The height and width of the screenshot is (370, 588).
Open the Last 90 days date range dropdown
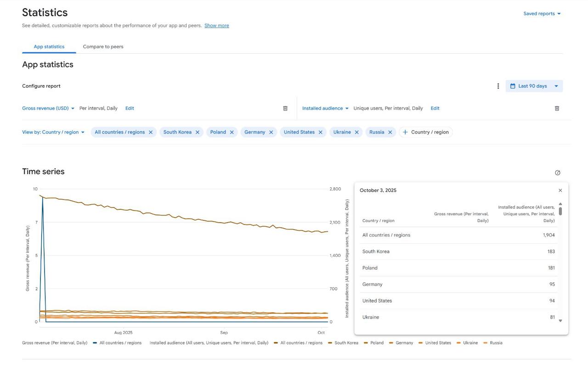(x=534, y=86)
